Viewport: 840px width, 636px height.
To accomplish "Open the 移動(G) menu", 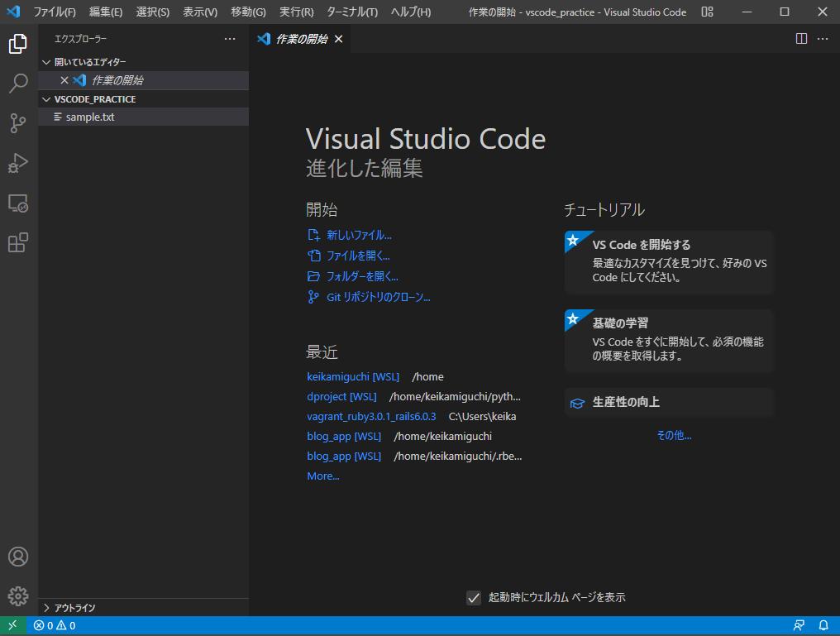I will [x=248, y=12].
